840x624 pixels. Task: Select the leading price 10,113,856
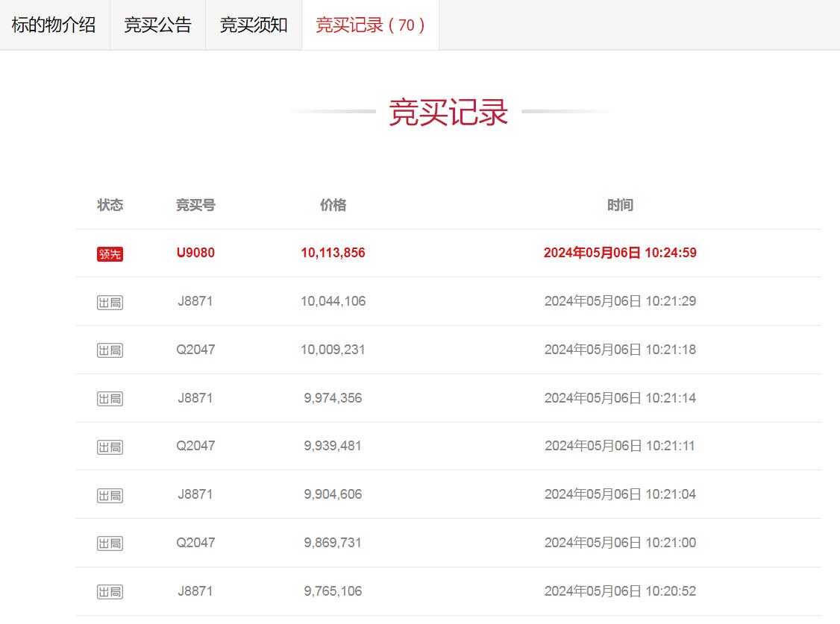(333, 253)
